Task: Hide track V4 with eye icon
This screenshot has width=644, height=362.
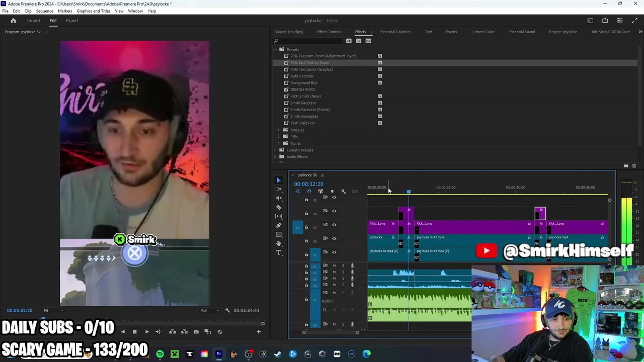Action: coord(334,211)
